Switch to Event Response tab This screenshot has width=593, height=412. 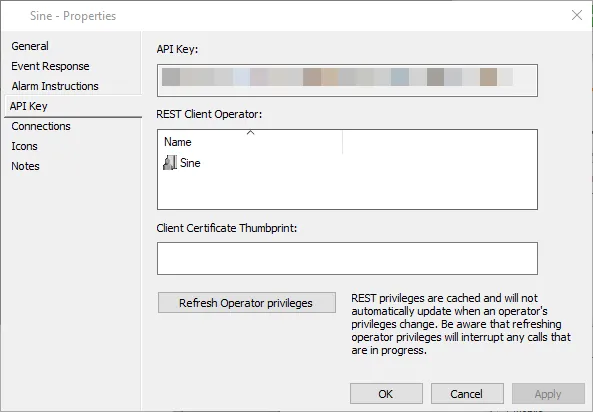point(50,66)
